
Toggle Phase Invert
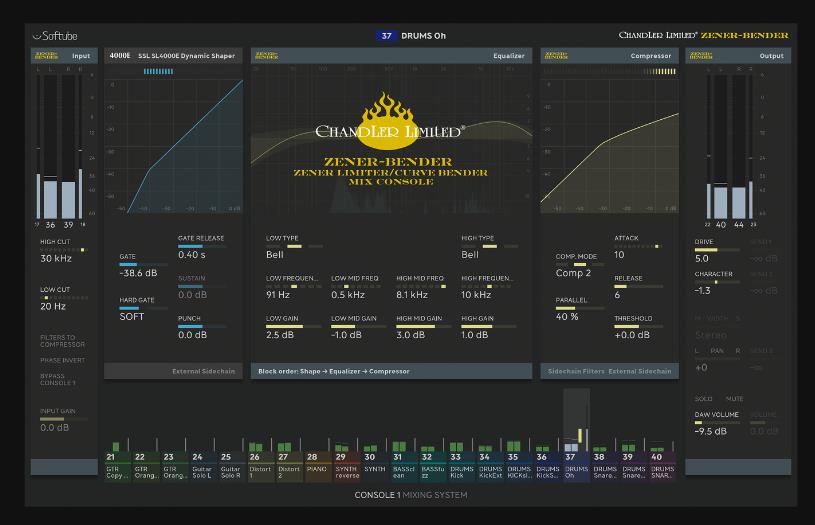pyautogui.click(x=62, y=360)
